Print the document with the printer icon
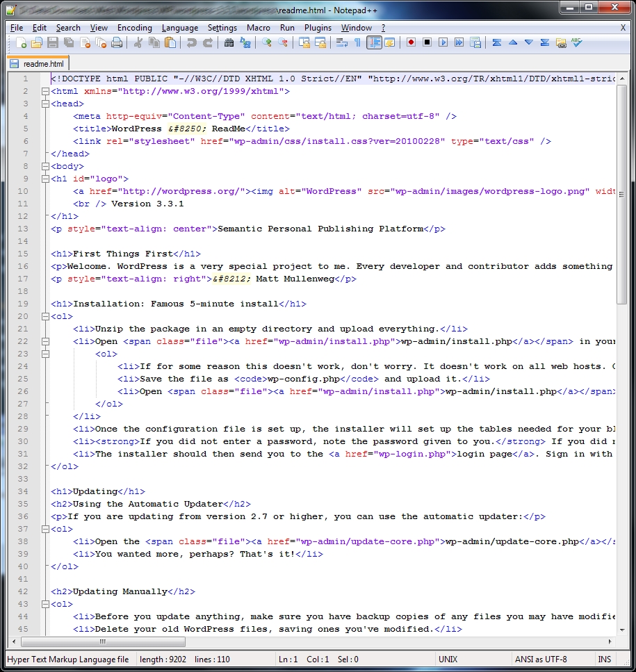 pos(117,42)
